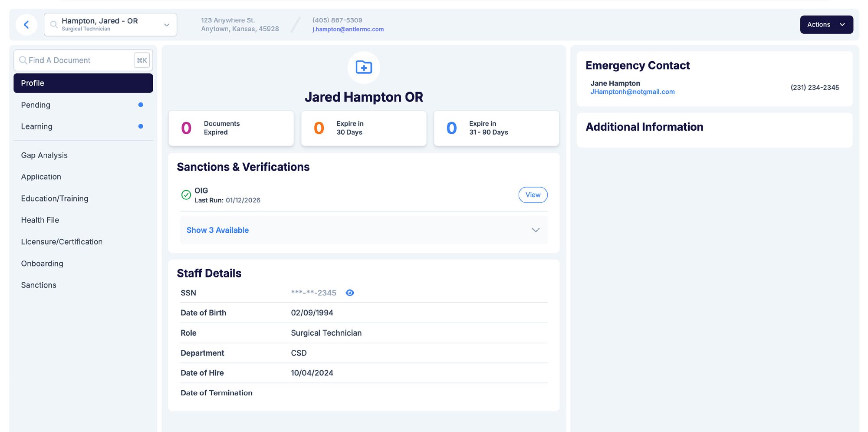
Task: Click the search icon in staff selector
Action: (54, 24)
